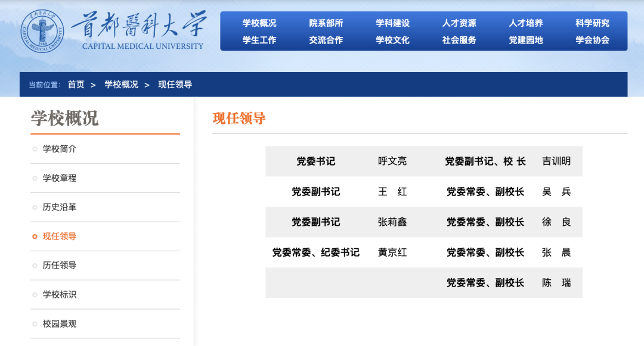Open 学校简介 in the sidebar
This screenshot has height=346, width=644.
coord(60,149)
